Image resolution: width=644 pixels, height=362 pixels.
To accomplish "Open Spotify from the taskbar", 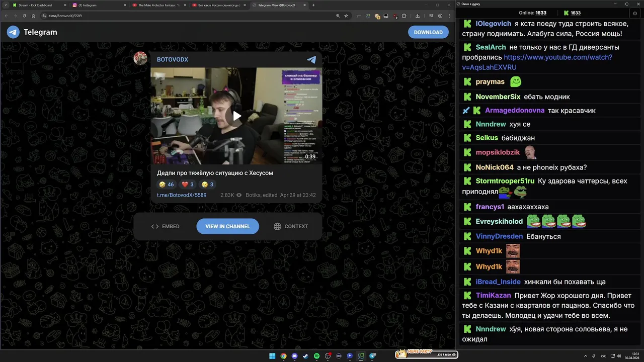I will (316, 355).
